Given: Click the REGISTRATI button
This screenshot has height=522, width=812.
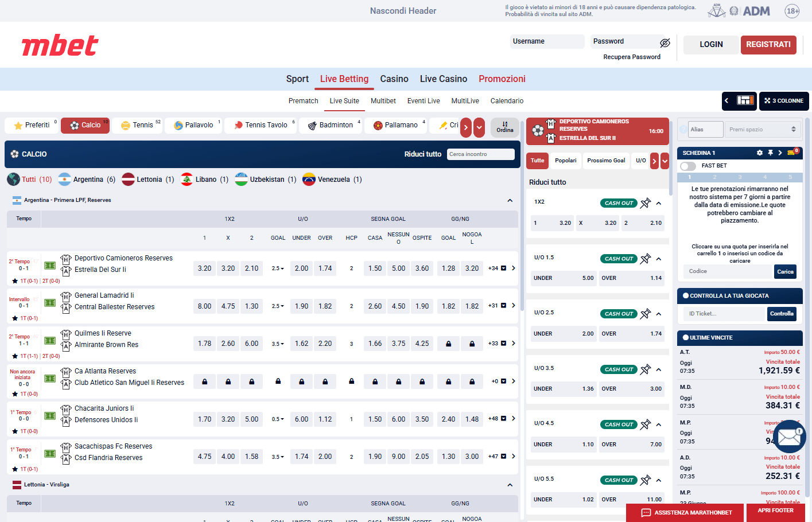Looking at the screenshot, I should click(x=768, y=44).
